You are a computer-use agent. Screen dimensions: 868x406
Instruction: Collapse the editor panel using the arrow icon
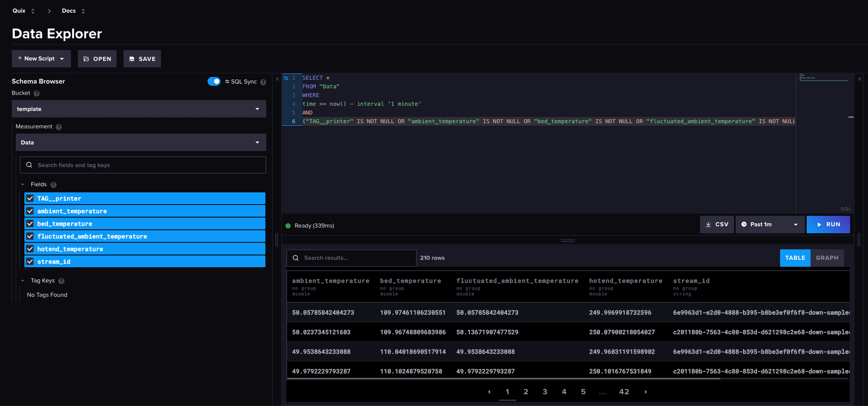tap(278, 79)
